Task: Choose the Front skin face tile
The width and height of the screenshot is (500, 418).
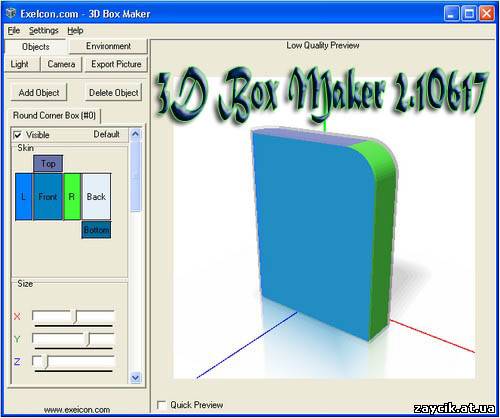Action: click(x=48, y=197)
